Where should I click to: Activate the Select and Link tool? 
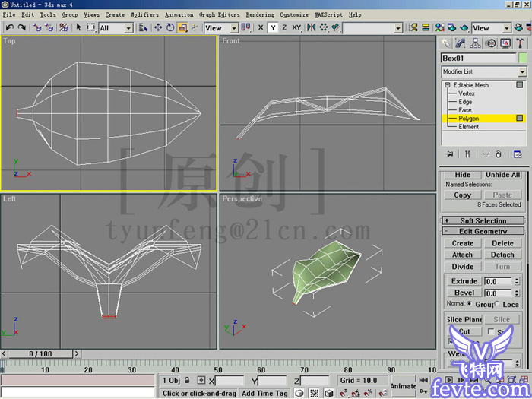coord(36,27)
